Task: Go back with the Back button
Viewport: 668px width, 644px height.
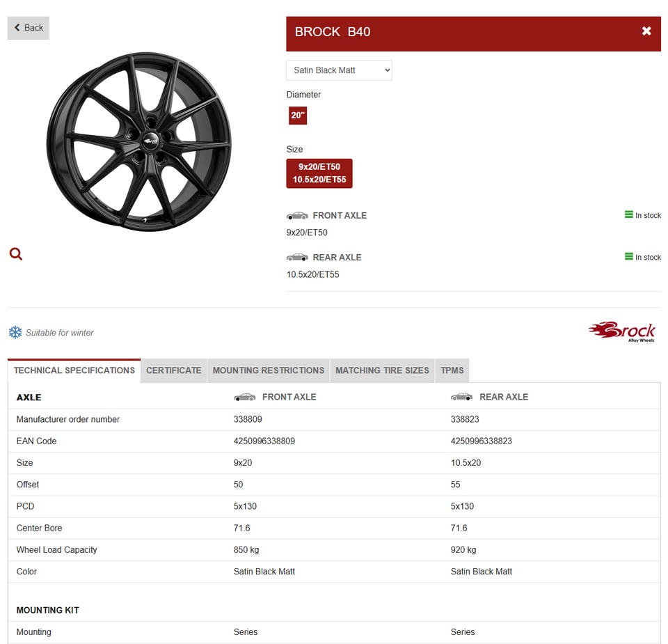Action: [28, 28]
